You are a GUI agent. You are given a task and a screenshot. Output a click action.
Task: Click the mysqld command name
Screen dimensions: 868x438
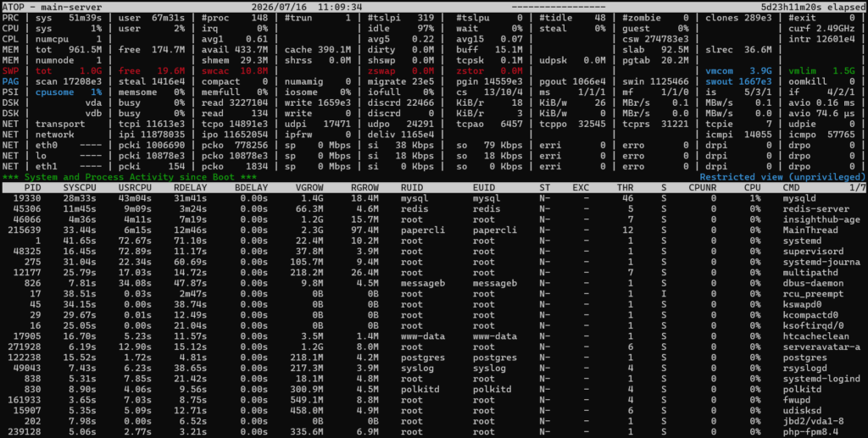click(x=799, y=198)
